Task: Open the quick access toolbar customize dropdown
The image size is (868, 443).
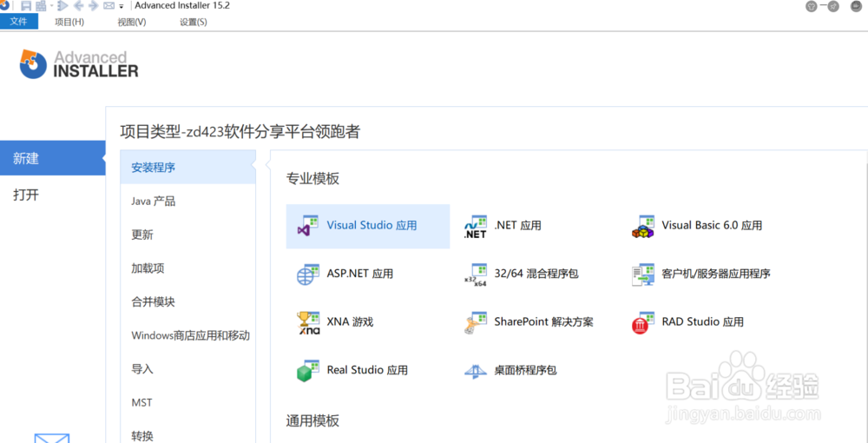Action: pyautogui.click(x=122, y=7)
